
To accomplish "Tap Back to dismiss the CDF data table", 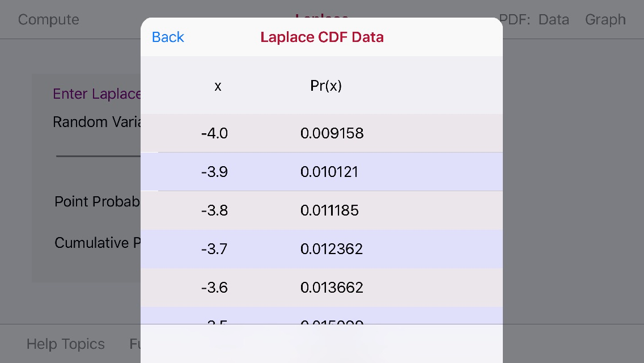I will (167, 37).
